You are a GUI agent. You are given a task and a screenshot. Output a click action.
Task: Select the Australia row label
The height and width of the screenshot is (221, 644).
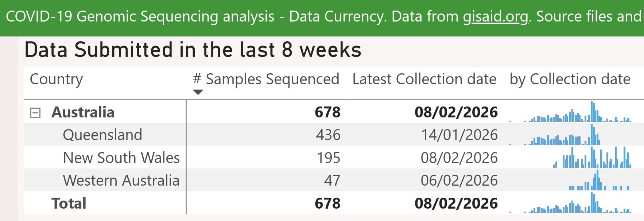[83, 112]
